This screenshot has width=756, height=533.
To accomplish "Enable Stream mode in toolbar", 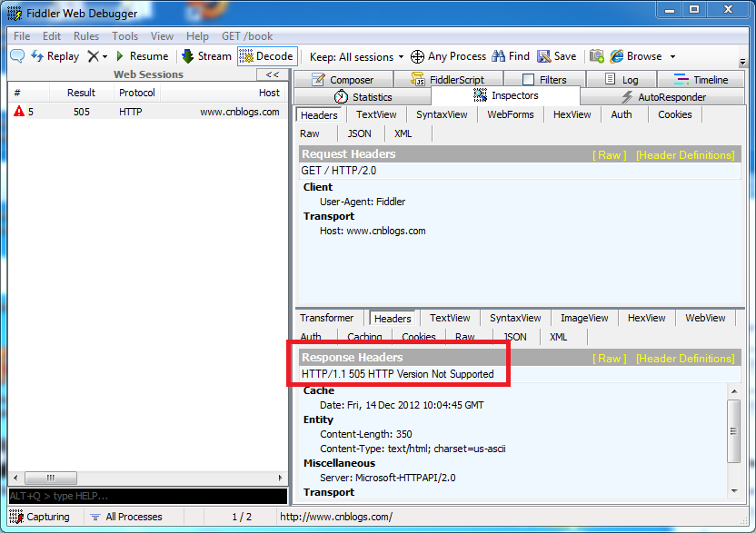I will coord(206,56).
